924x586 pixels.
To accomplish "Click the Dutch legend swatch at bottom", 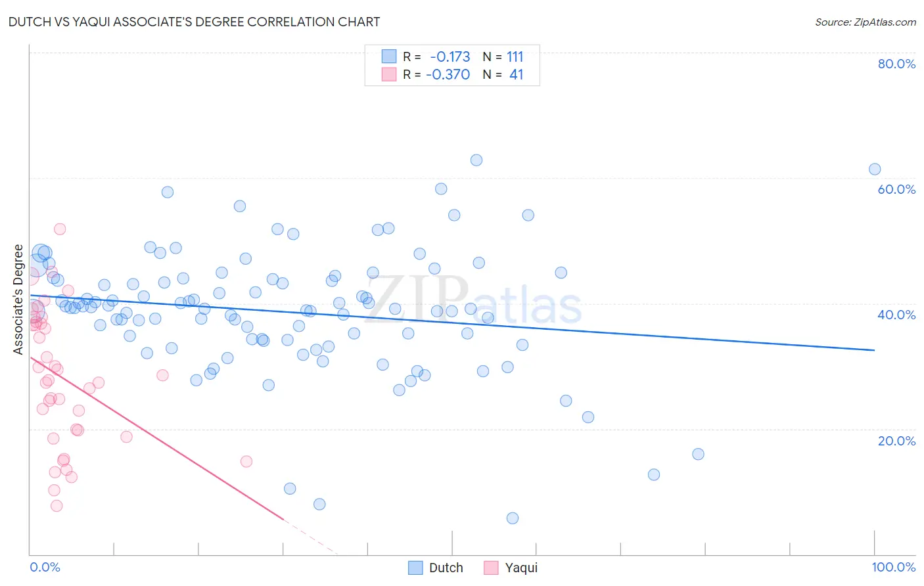I will (415, 568).
